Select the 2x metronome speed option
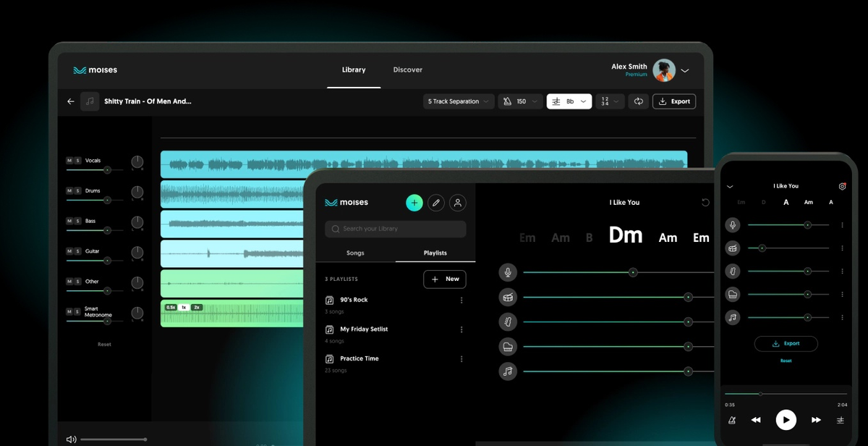 [x=197, y=307]
